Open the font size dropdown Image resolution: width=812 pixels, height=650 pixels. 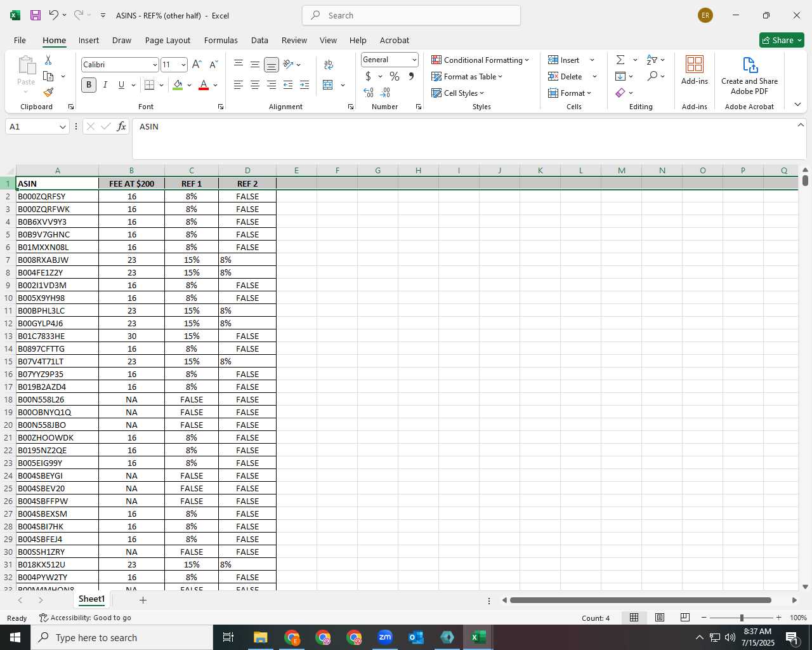point(183,65)
